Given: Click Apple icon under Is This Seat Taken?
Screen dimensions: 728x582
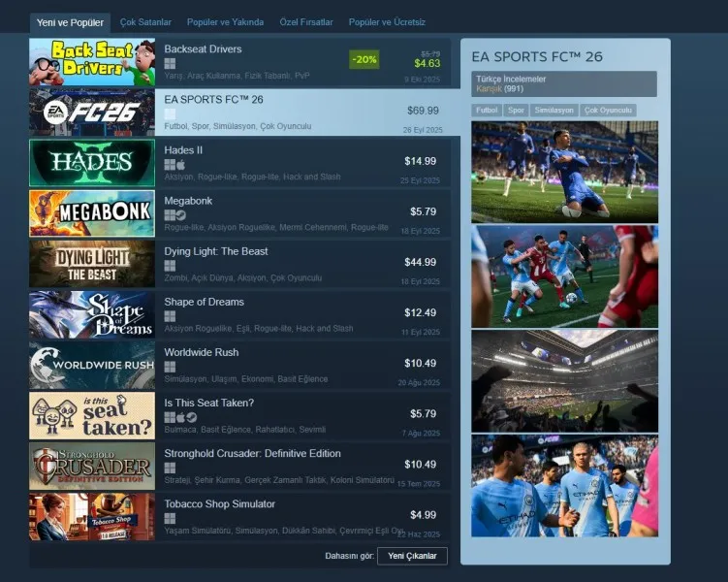Looking at the screenshot, I should 180,417.
